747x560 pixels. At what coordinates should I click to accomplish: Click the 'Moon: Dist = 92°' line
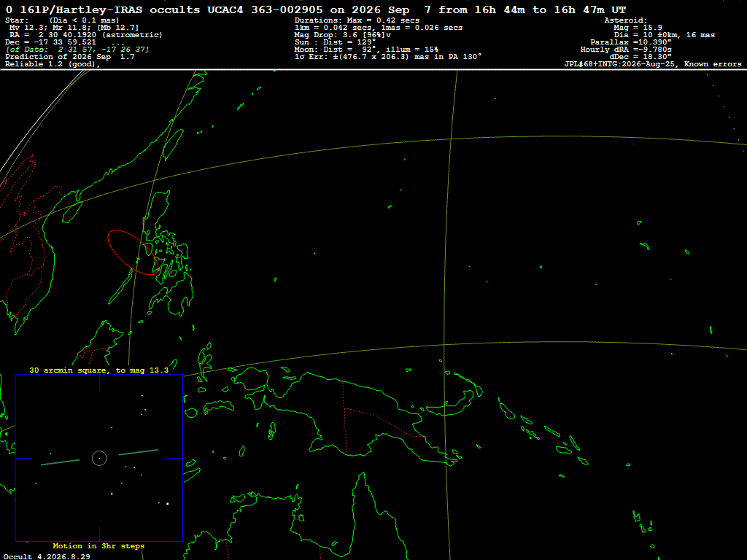pyautogui.click(x=366, y=50)
